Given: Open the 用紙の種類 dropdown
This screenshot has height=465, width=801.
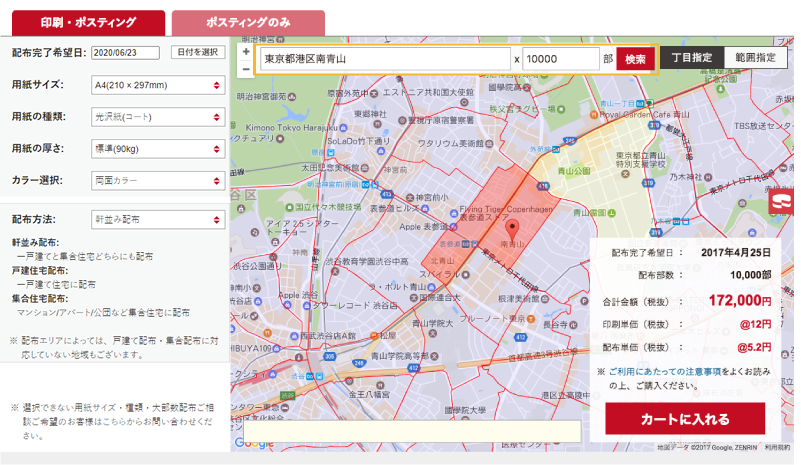Looking at the screenshot, I should (157, 117).
